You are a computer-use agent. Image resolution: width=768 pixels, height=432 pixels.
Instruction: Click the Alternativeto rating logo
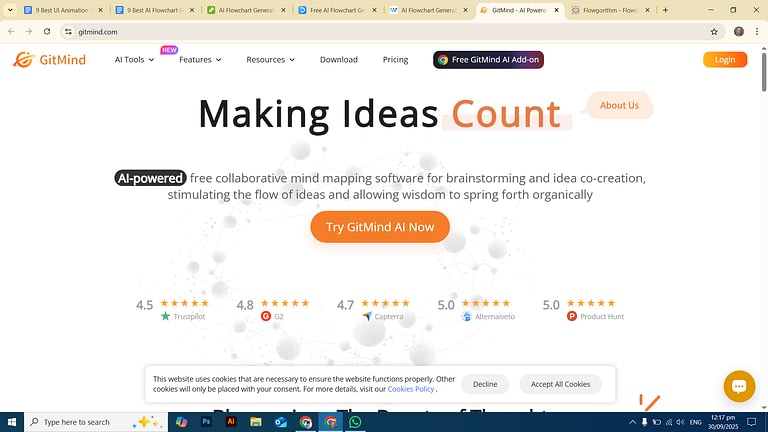tap(467, 316)
